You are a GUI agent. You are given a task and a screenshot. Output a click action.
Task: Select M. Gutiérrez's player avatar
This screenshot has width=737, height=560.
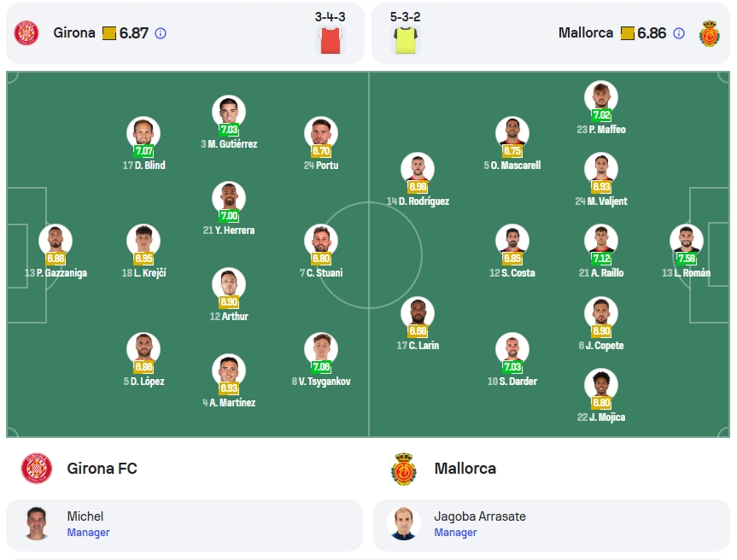click(x=229, y=111)
